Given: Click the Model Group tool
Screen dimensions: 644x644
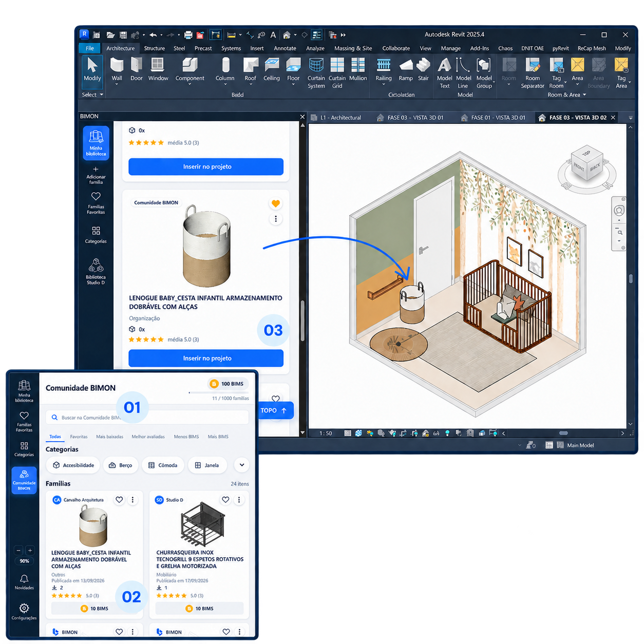Looking at the screenshot, I should pyautogui.click(x=484, y=73).
